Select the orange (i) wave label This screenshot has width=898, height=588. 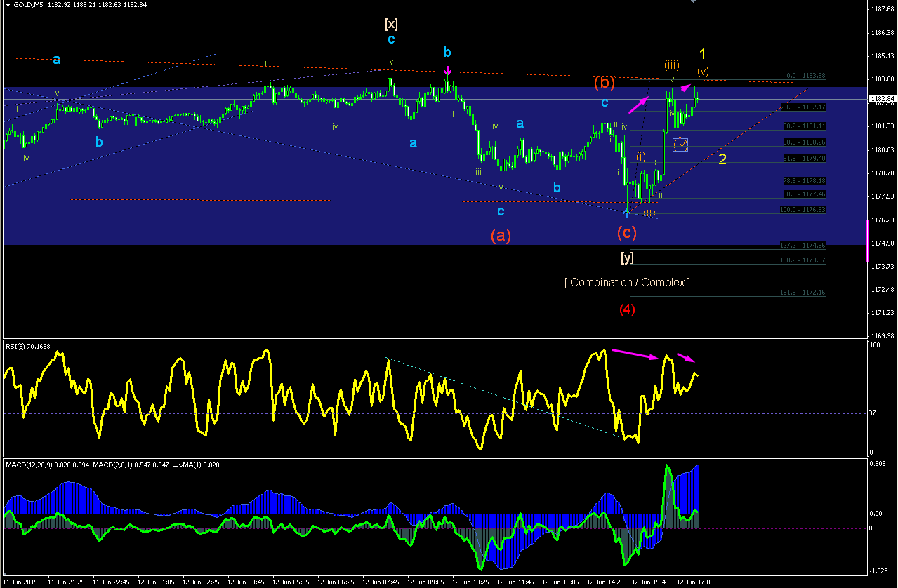[x=641, y=156]
